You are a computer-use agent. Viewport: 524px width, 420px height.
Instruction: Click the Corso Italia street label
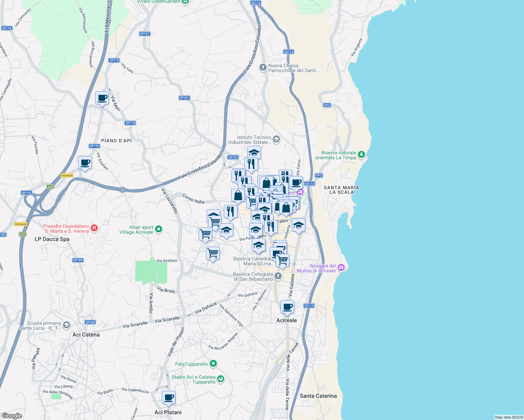[x=194, y=199]
